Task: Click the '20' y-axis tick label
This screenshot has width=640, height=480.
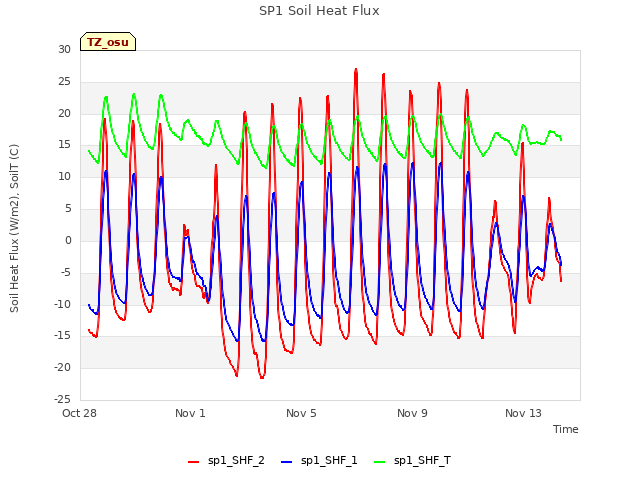Action: pyautogui.click(x=64, y=113)
